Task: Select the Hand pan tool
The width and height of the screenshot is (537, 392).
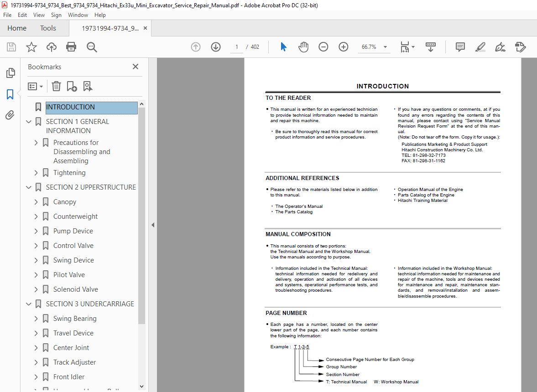Action: tap(303, 47)
